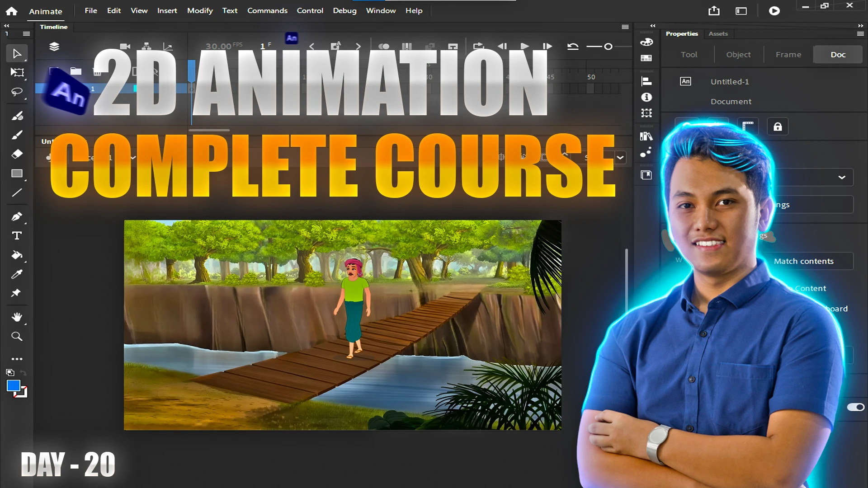Click the Home icon
Viewport: 868px width, 488px height.
12,11
